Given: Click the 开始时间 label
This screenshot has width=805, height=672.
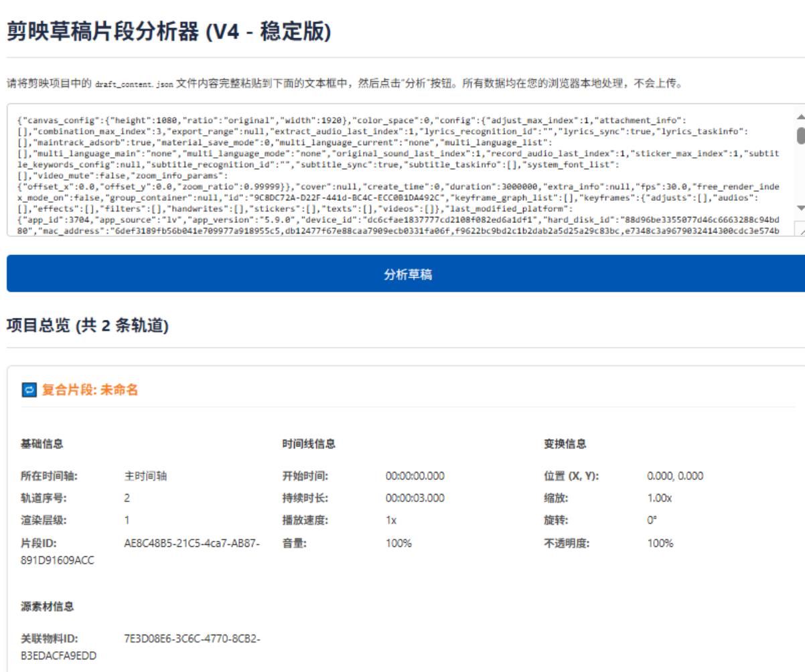Looking at the screenshot, I should (x=305, y=477).
